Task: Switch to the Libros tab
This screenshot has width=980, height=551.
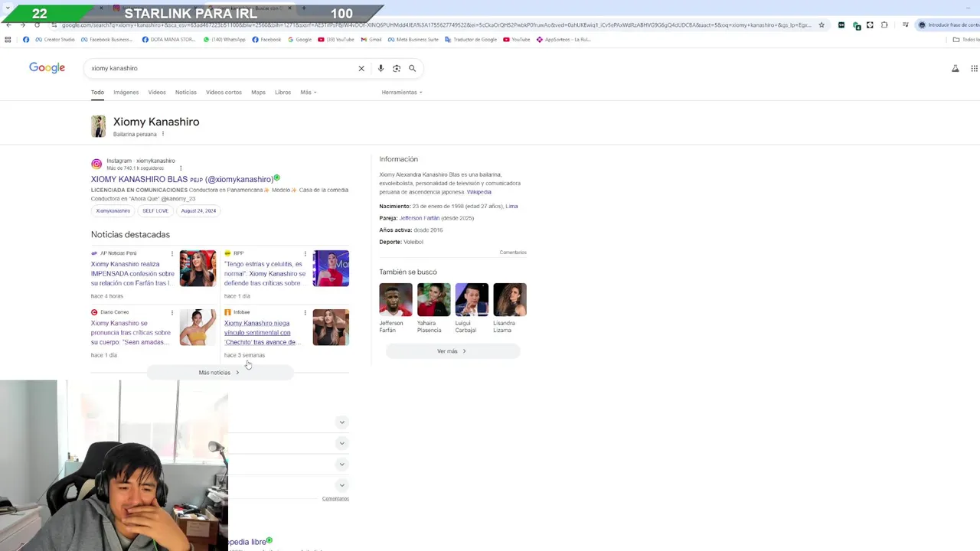Action: point(283,92)
